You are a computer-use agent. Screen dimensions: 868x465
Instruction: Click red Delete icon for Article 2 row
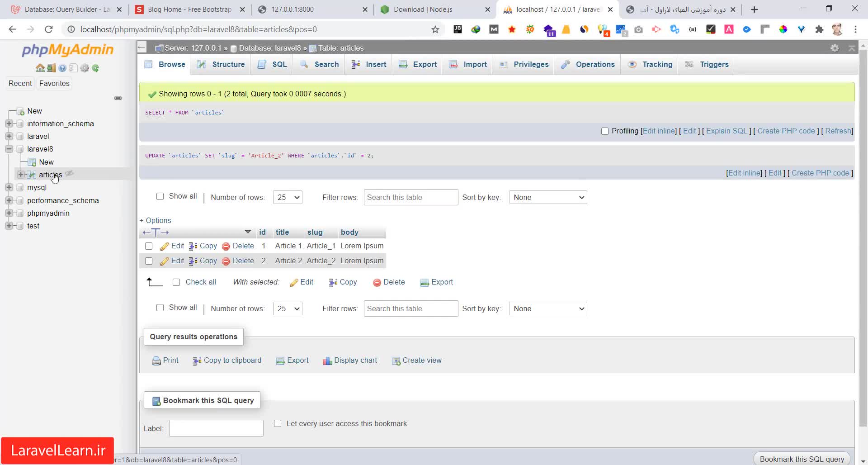[x=226, y=261]
